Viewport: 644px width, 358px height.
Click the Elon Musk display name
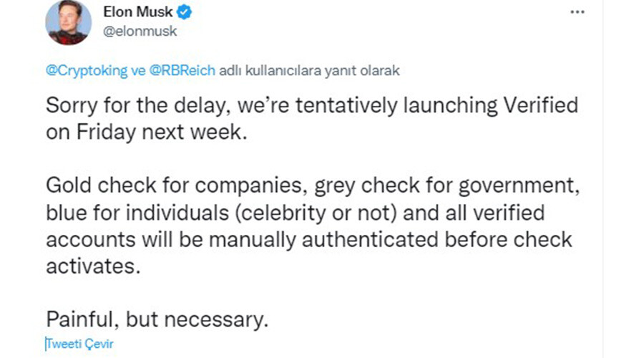pos(134,13)
